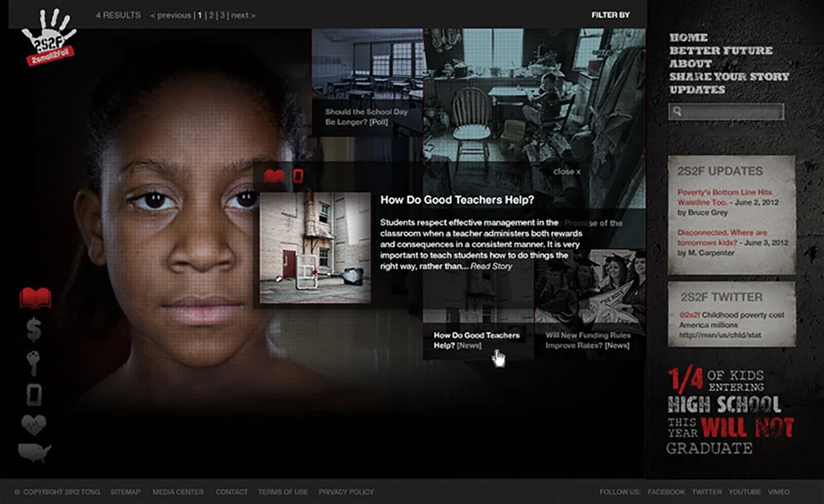Go to previous results page
Image resolution: width=824 pixels, height=504 pixels.
click(170, 15)
